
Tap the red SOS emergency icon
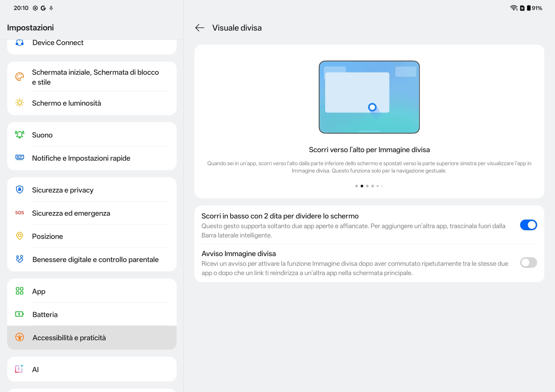tap(20, 213)
